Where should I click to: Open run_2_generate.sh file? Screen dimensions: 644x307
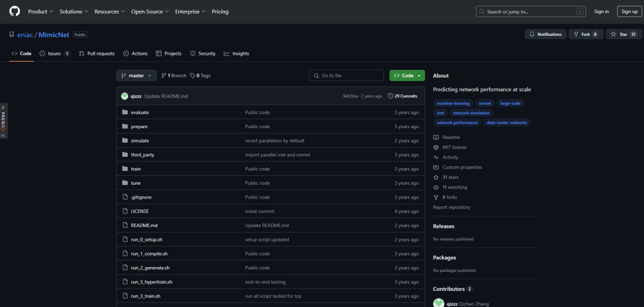point(150,268)
